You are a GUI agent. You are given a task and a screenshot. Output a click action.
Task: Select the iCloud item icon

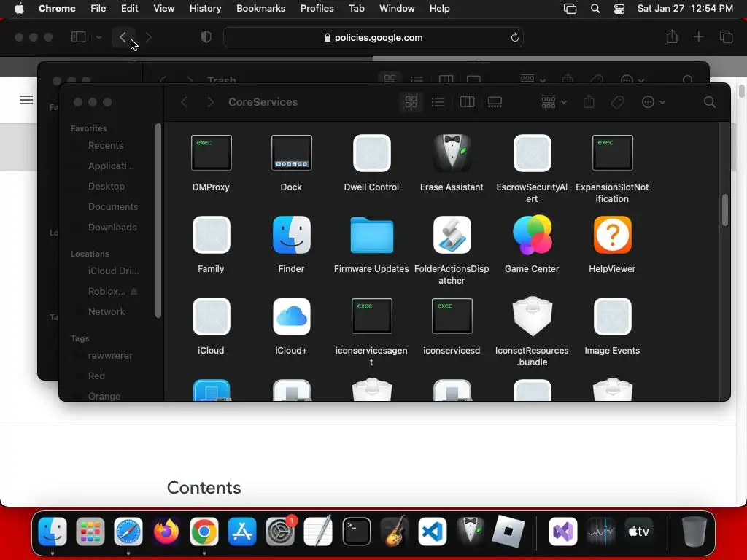211,316
